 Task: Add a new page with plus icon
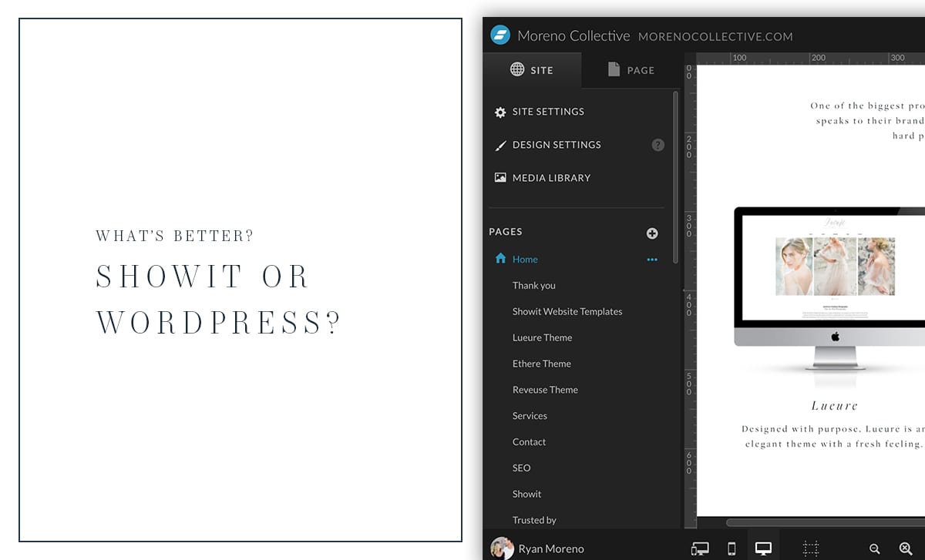(652, 233)
